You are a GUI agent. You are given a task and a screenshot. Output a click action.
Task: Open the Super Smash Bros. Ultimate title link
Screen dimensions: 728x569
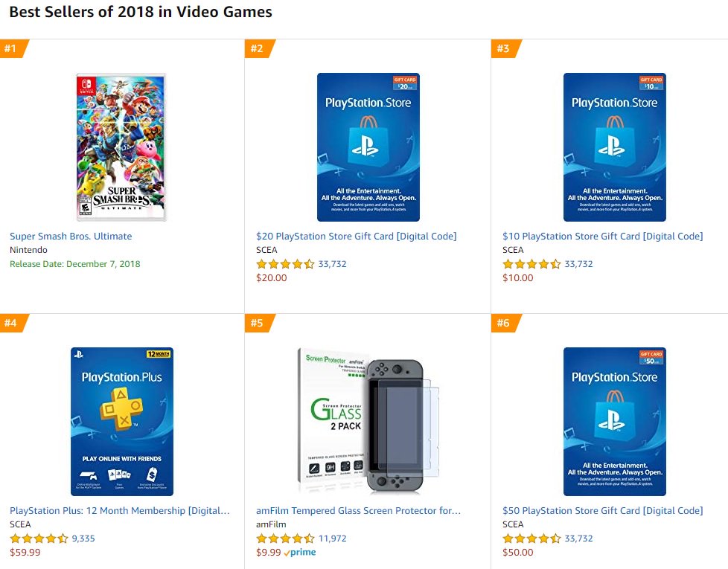(71, 236)
